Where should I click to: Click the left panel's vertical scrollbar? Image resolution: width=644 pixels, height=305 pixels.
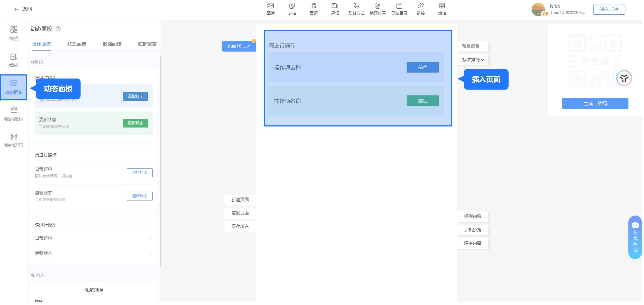pos(160,161)
